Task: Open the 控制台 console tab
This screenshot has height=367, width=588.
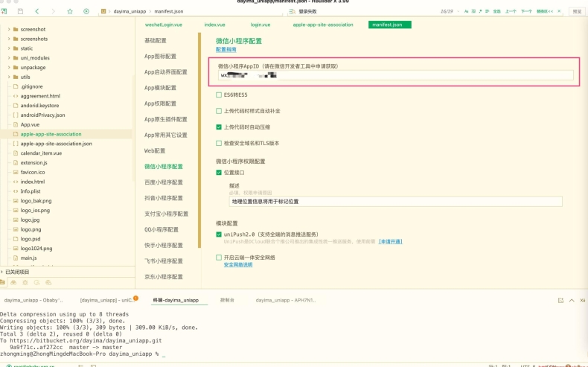Action: [228, 300]
